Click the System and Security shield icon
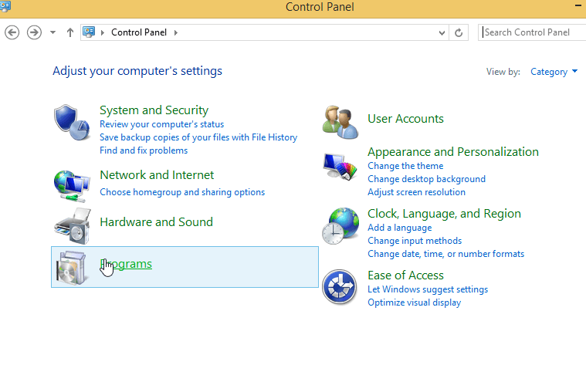Screen dimensions: 586x392 coord(72,122)
